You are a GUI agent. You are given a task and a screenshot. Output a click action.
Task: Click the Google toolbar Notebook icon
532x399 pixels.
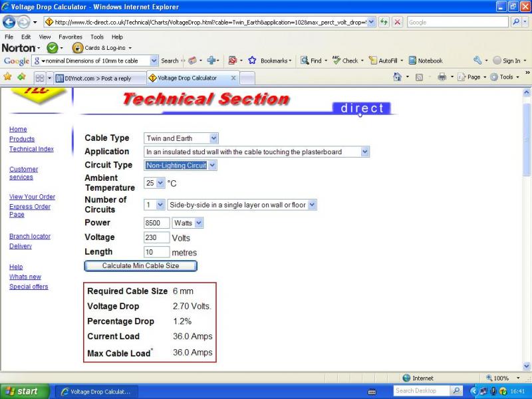[412, 61]
